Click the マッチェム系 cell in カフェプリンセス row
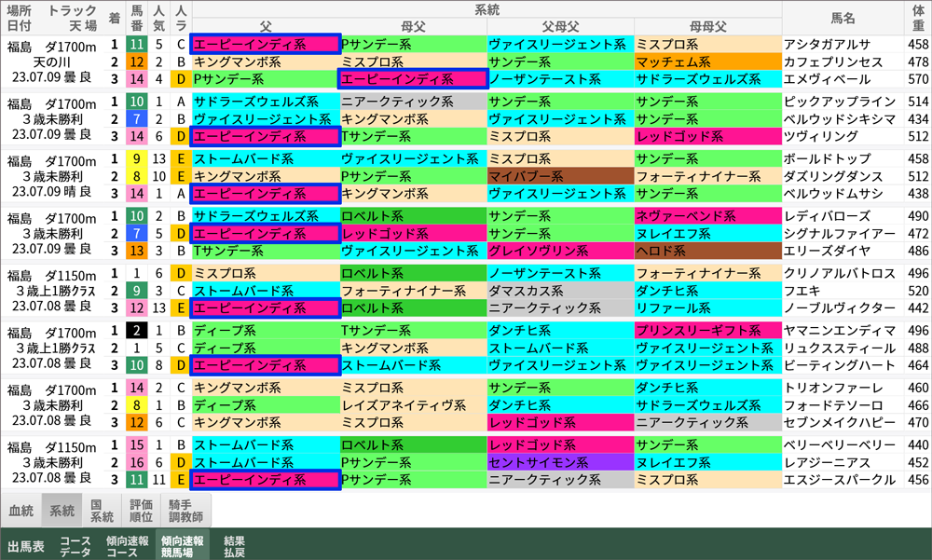Image resolution: width=932 pixels, height=560 pixels. coord(708,61)
